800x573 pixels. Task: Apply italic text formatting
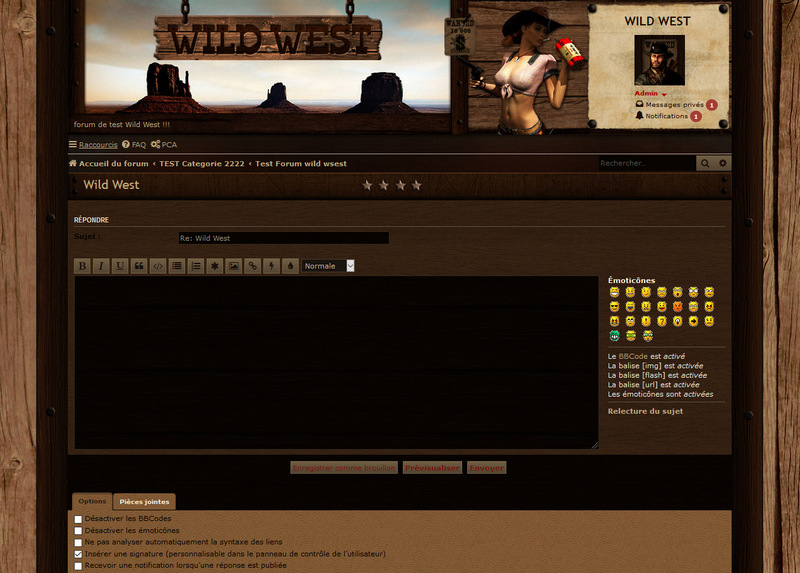click(x=101, y=266)
